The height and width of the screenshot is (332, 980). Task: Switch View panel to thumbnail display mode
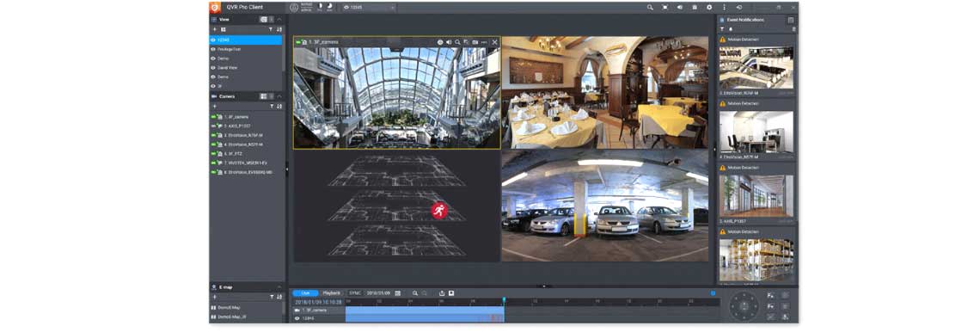[264, 20]
